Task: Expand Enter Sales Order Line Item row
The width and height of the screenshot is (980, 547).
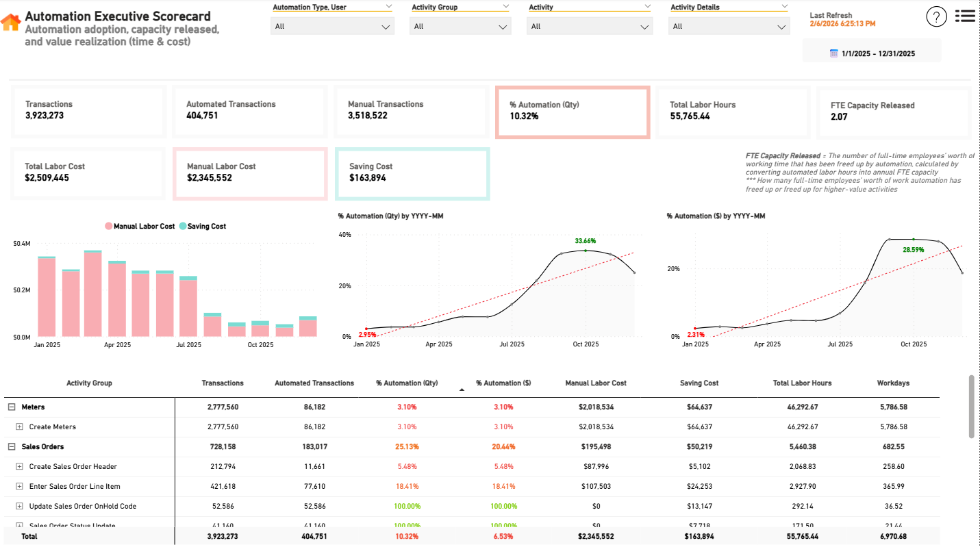Action: point(19,486)
